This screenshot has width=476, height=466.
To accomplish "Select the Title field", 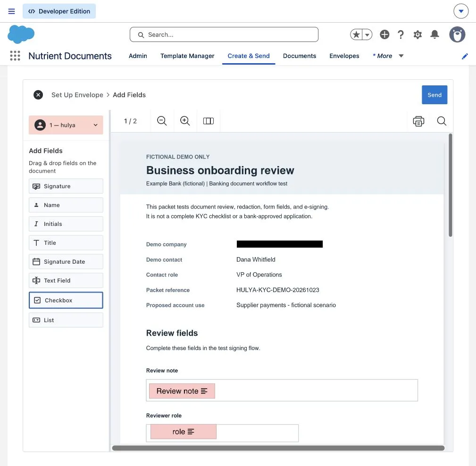I will coord(66,242).
